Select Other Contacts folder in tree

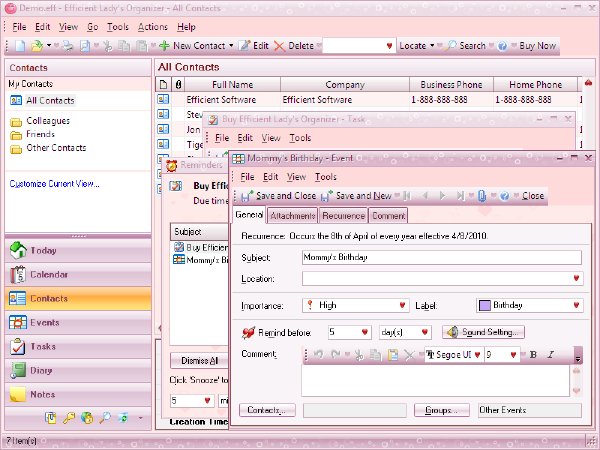[x=56, y=148]
